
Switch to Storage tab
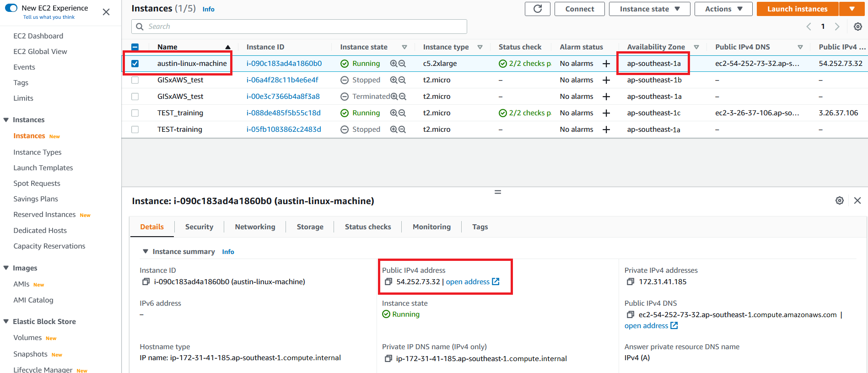310,227
